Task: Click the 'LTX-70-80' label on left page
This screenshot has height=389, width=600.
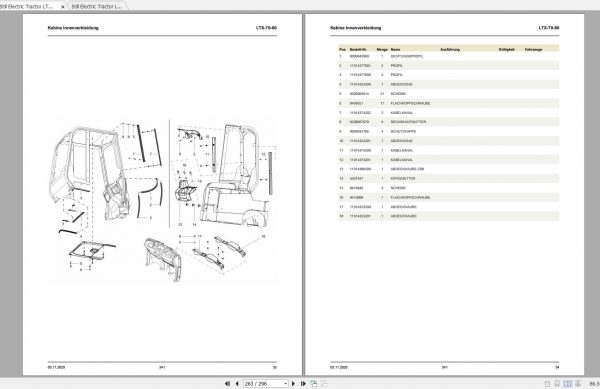Action: (266, 28)
